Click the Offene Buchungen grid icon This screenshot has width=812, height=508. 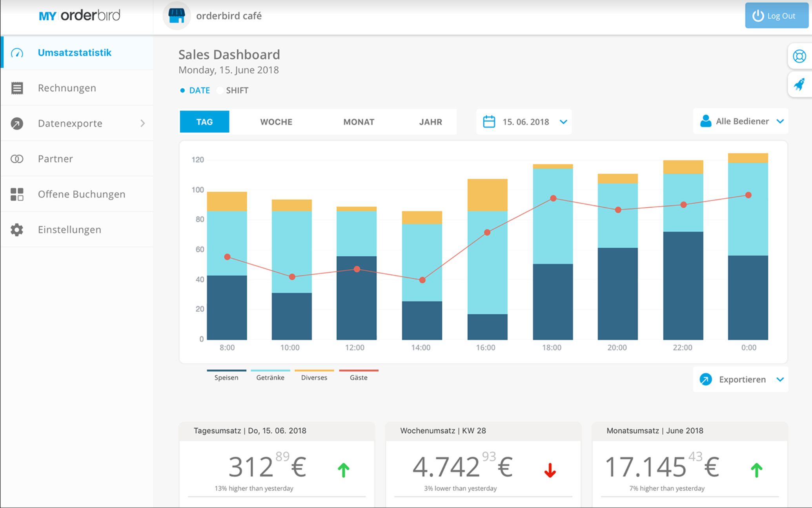pyautogui.click(x=17, y=194)
